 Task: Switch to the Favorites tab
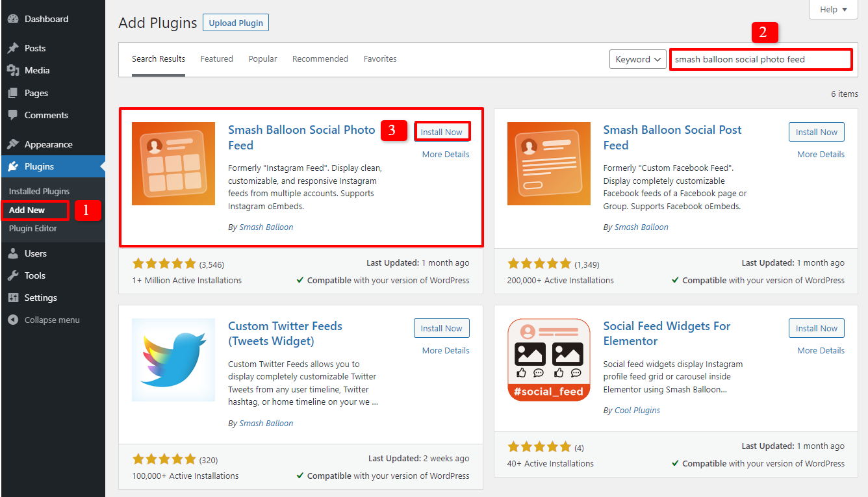pyautogui.click(x=380, y=59)
